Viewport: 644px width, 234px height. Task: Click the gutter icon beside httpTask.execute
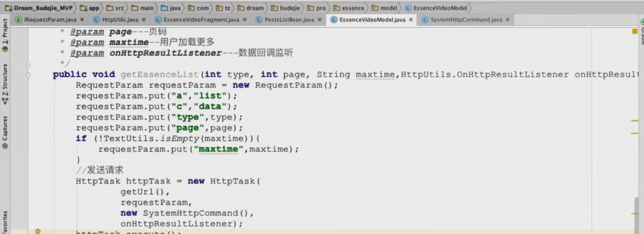coord(38,231)
